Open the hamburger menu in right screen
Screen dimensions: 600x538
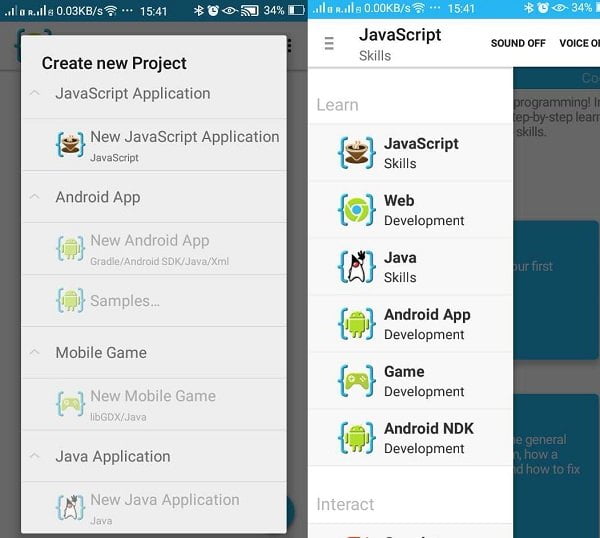click(329, 44)
